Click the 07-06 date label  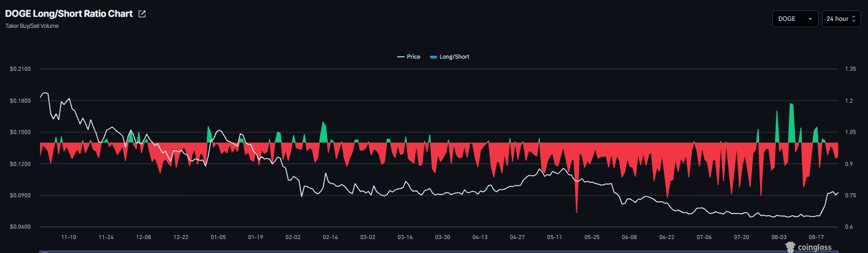tap(704, 237)
